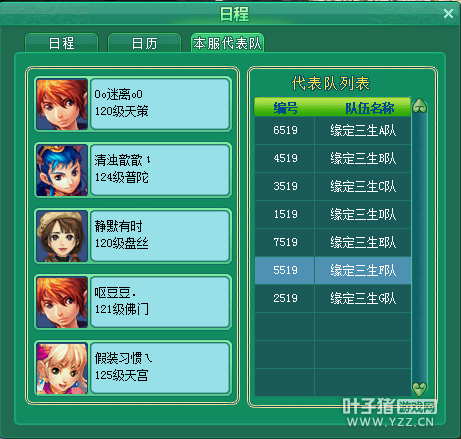Click the blonde avatar of 假装习惯

coord(62,368)
